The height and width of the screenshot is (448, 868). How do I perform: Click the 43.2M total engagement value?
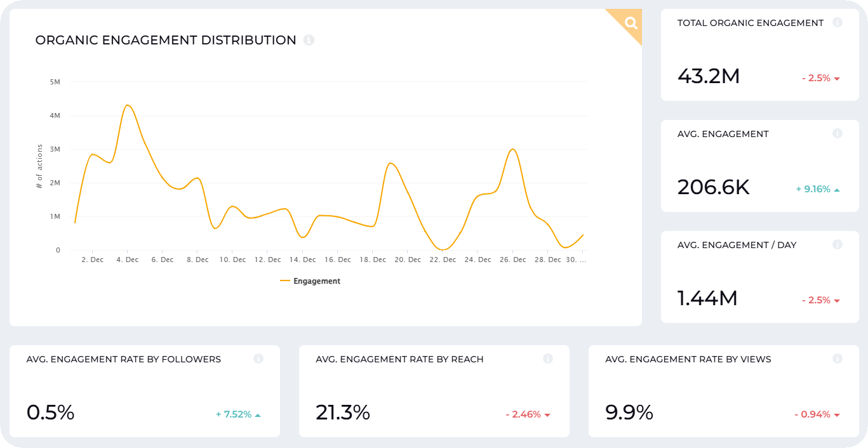tap(708, 76)
